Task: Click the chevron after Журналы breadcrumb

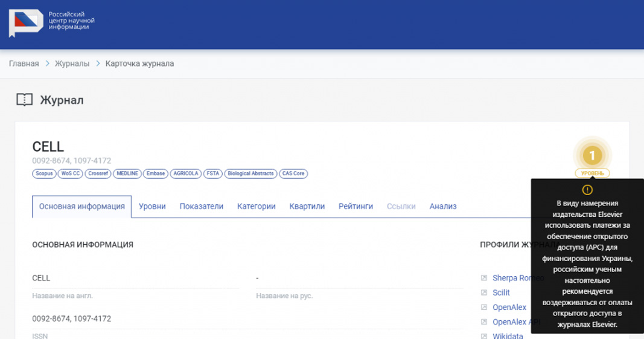Action: [98, 64]
